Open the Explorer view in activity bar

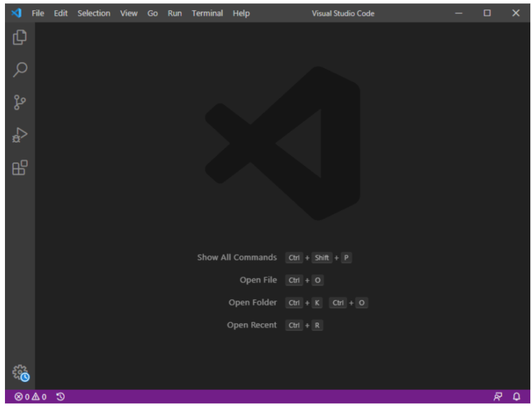click(20, 38)
